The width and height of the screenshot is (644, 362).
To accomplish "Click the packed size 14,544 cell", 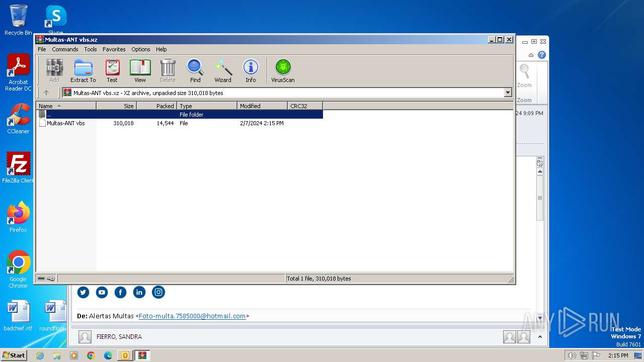I will pyautogui.click(x=165, y=123).
